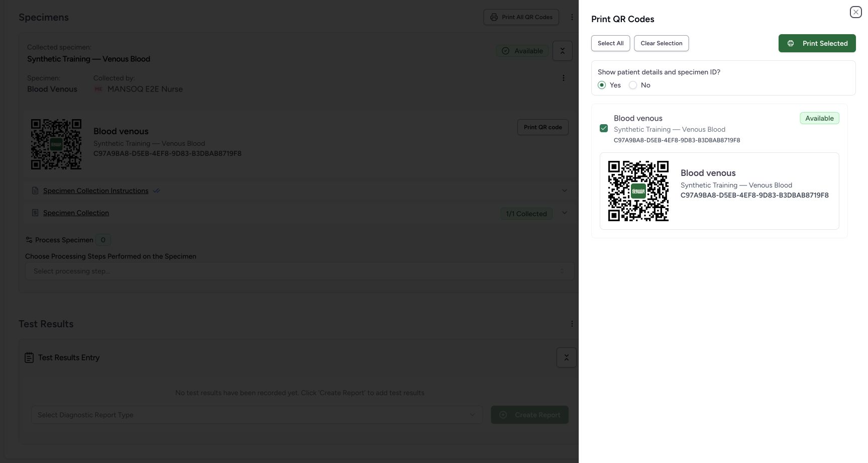Click the Print QR code button
868x463 pixels.
[542, 127]
